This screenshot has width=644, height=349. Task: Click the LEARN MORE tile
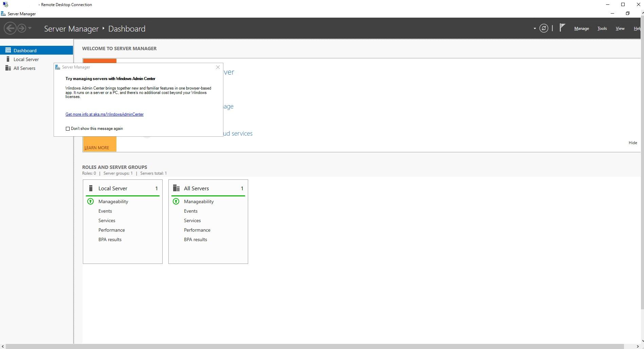point(99,144)
